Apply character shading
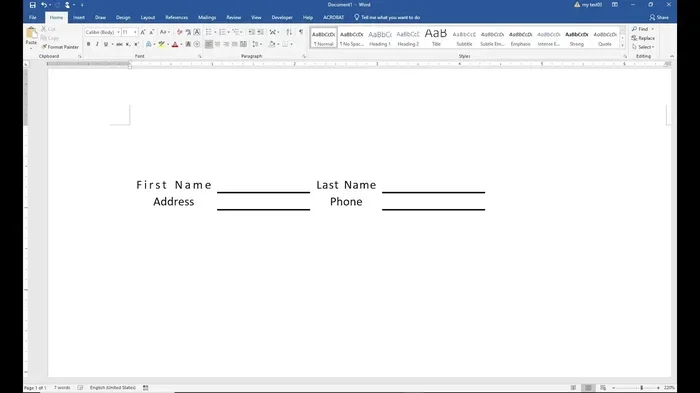The width and height of the screenshot is (700, 393). click(x=188, y=44)
